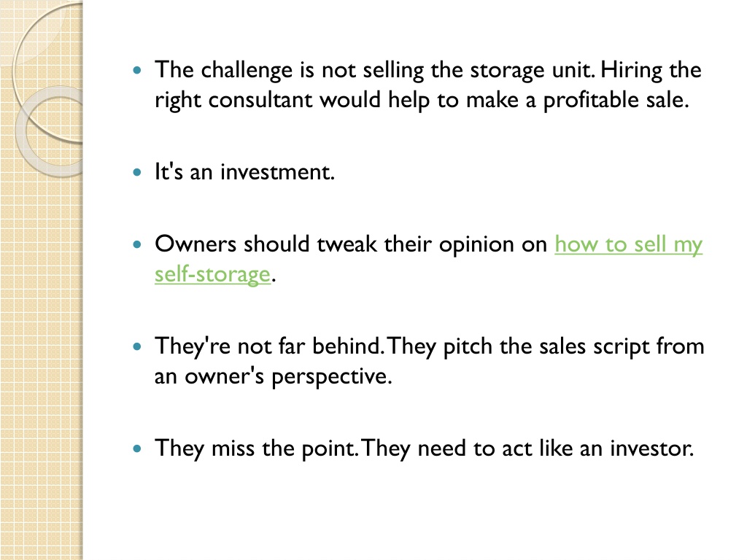
Task: Click the bullet dot beside 'They miss the point'
Action: [x=137, y=448]
